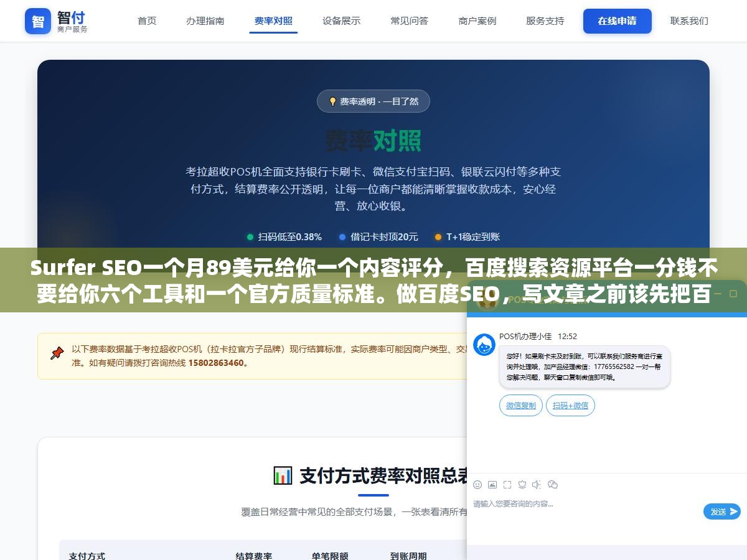Click the 单笔限额 table column header
Screen dimensions: 747x560
coord(330,556)
